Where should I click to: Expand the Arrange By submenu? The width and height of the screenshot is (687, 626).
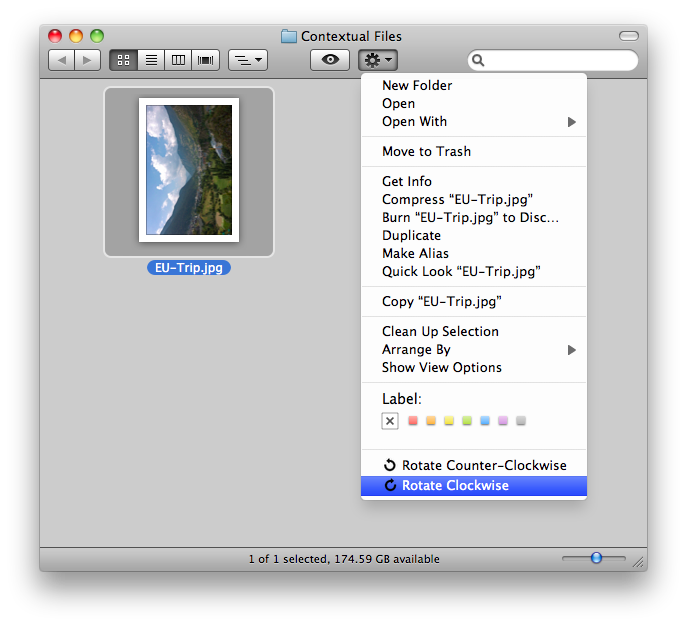tap(474, 350)
